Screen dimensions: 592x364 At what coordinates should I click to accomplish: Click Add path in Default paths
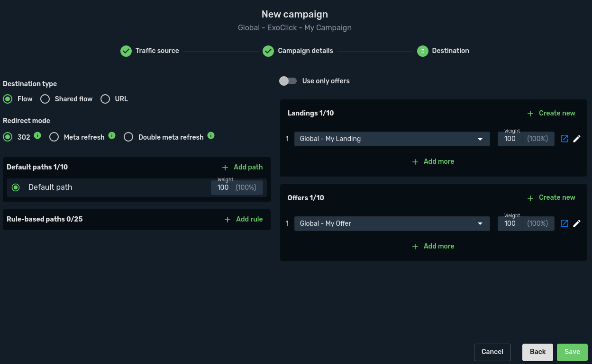[x=242, y=167]
